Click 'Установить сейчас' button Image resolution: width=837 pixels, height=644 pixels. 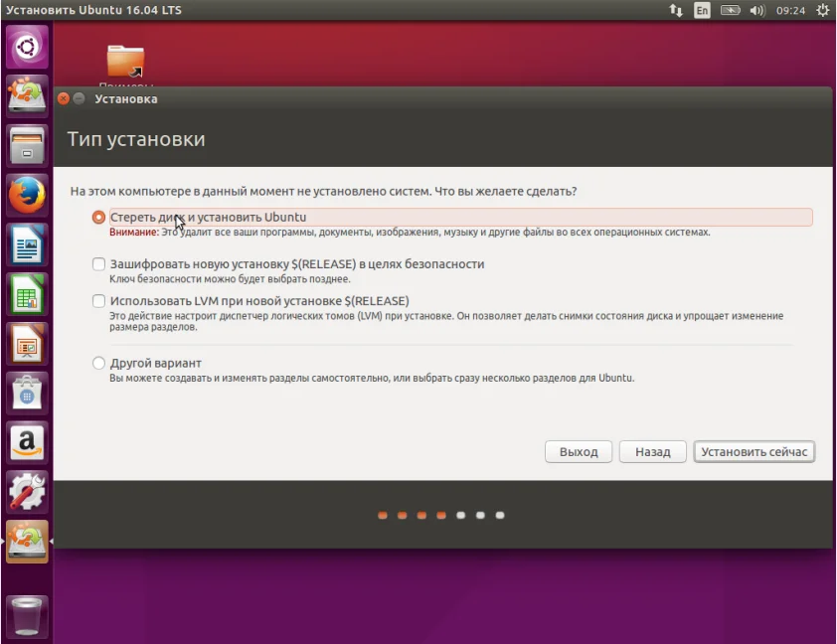(753, 452)
